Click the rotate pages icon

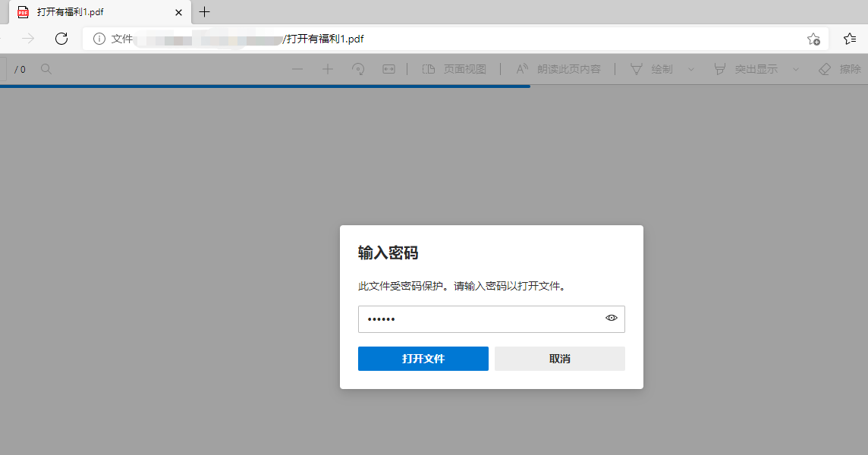click(357, 69)
